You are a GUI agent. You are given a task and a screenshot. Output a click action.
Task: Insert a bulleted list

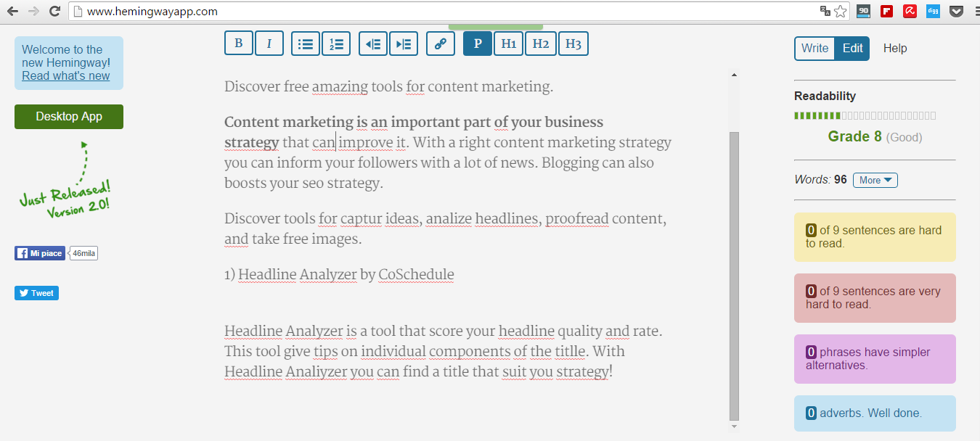306,44
